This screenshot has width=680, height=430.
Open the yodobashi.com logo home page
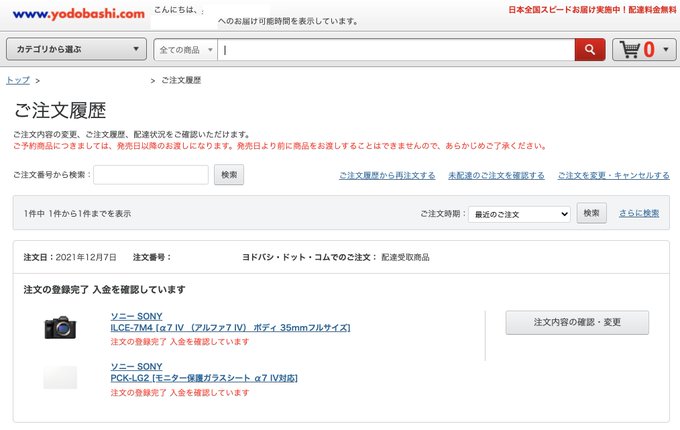[78, 14]
